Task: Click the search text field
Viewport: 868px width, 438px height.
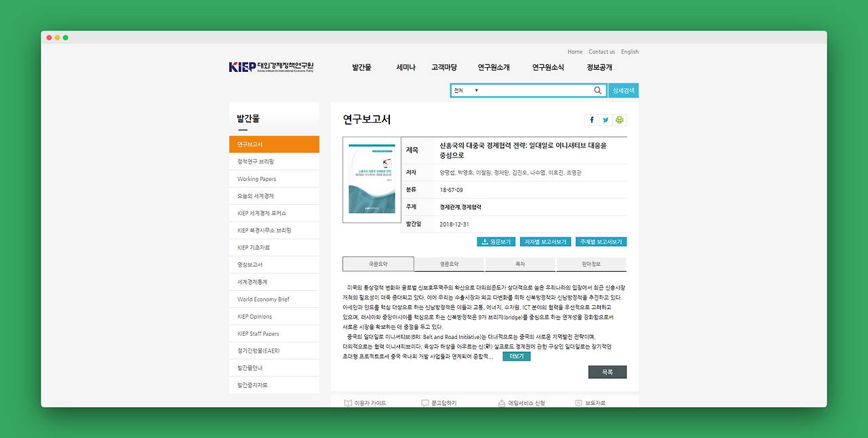Action: 536,90
